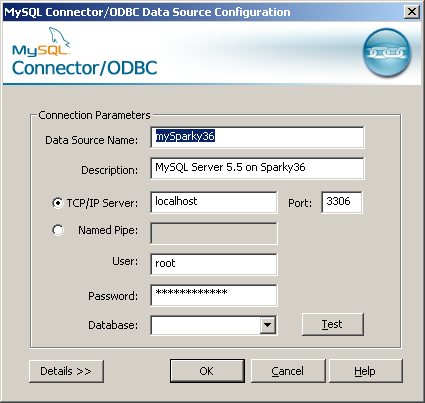
Task: Click the localhost server field
Action: coord(214,202)
